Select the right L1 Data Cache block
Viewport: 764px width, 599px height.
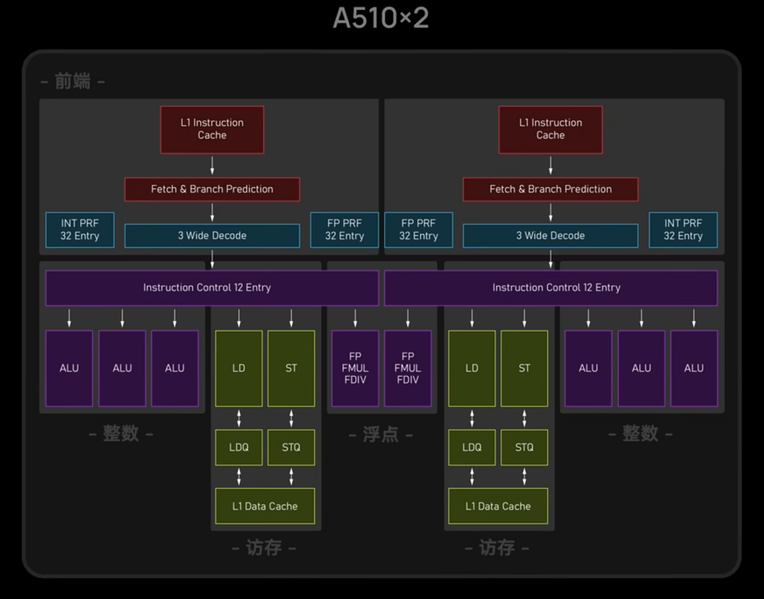coord(498,506)
